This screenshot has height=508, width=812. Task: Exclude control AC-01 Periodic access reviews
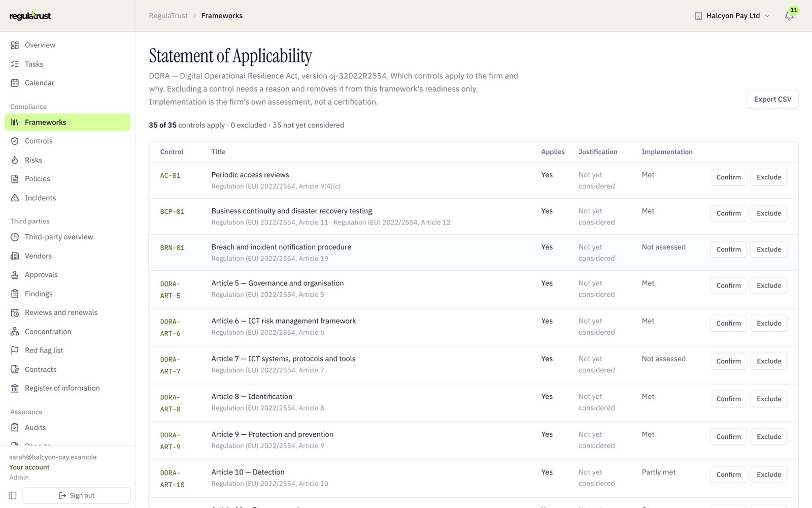point(769,177)
